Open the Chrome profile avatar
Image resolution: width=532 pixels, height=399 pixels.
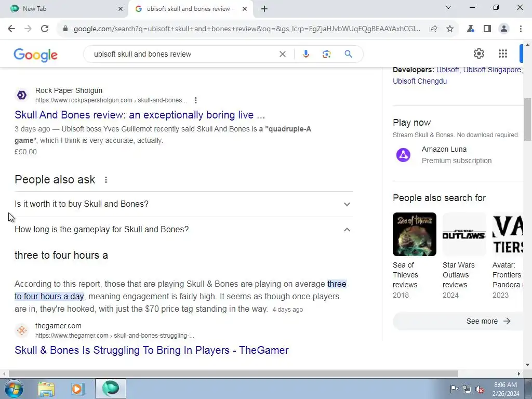504,29
